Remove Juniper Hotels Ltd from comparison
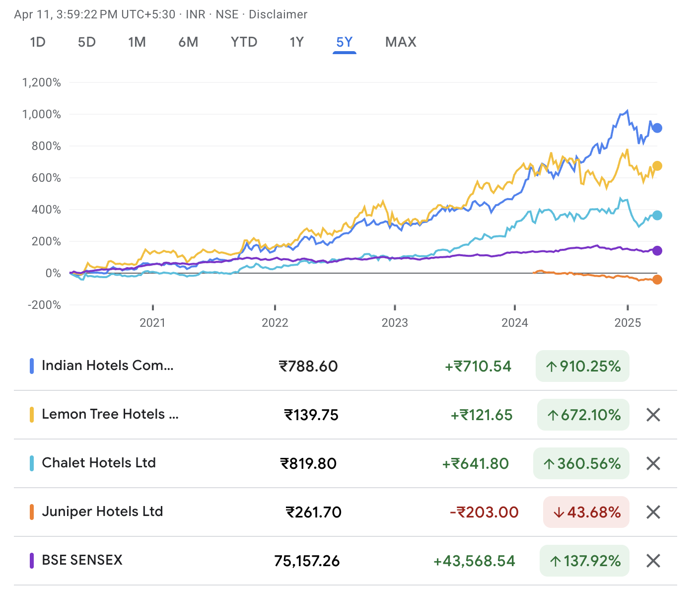The width and height of the screenshot is (700, 589). pyautogui.click(x=653, y=512)
